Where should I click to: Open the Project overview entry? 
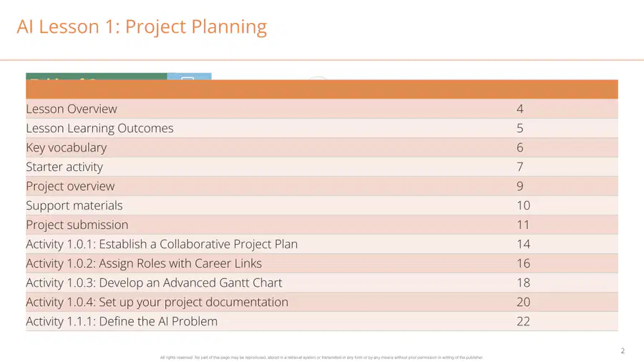coord(321,186)
